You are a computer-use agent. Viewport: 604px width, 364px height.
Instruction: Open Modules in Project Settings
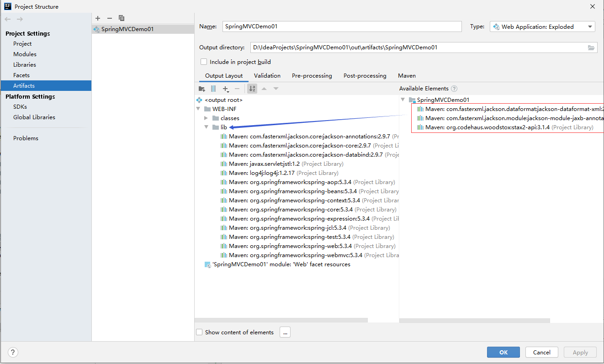(25, 54)
